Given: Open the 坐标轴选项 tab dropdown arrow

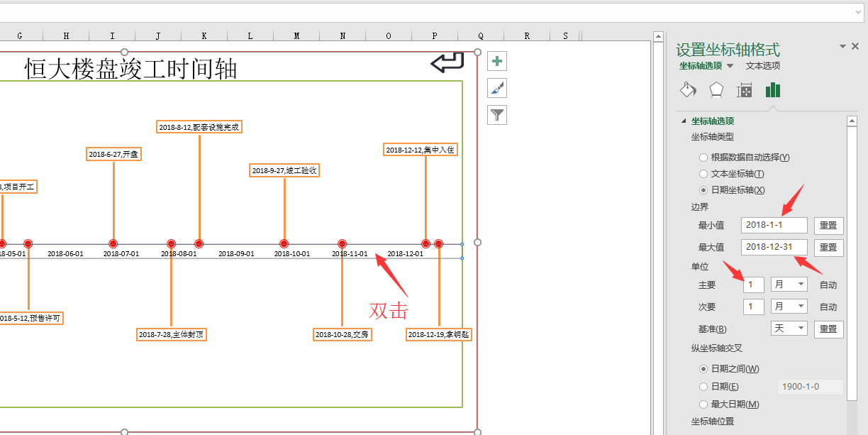Looking at the screenshot, I should tap(730, 66).
